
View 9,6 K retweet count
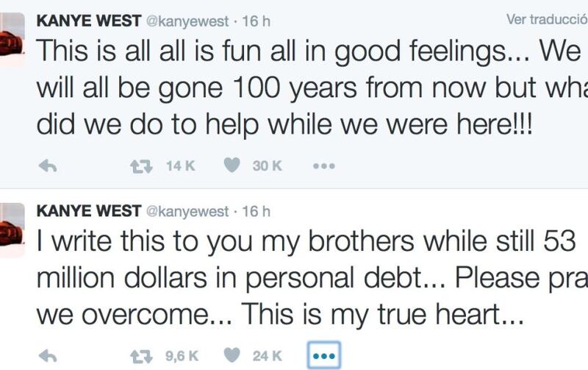pos(182,356)
